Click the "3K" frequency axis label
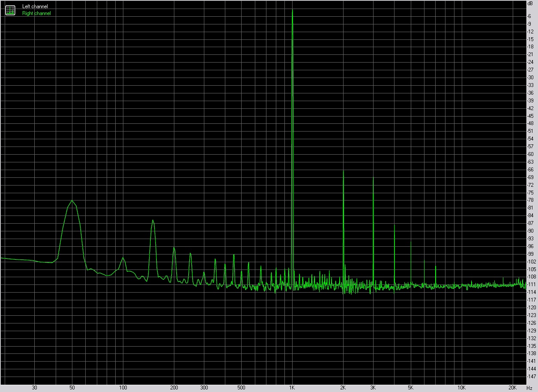The width and height of the screenshot is (538, 392). click(x=373, y=388)
